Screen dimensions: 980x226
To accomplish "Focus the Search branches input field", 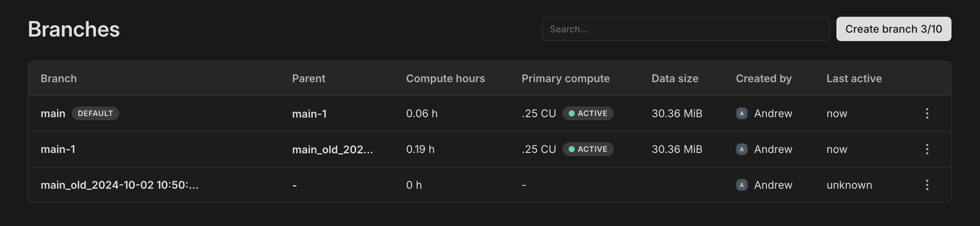I will click(685, 29).
